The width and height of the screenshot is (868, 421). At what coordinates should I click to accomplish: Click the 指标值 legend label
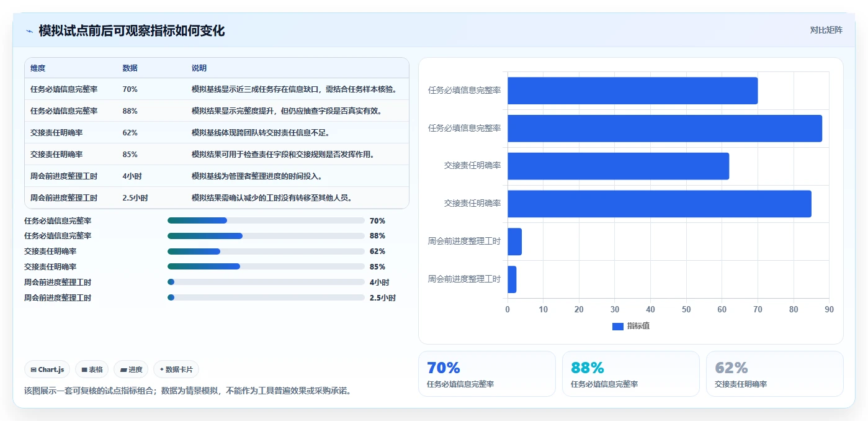click(638, 326)
